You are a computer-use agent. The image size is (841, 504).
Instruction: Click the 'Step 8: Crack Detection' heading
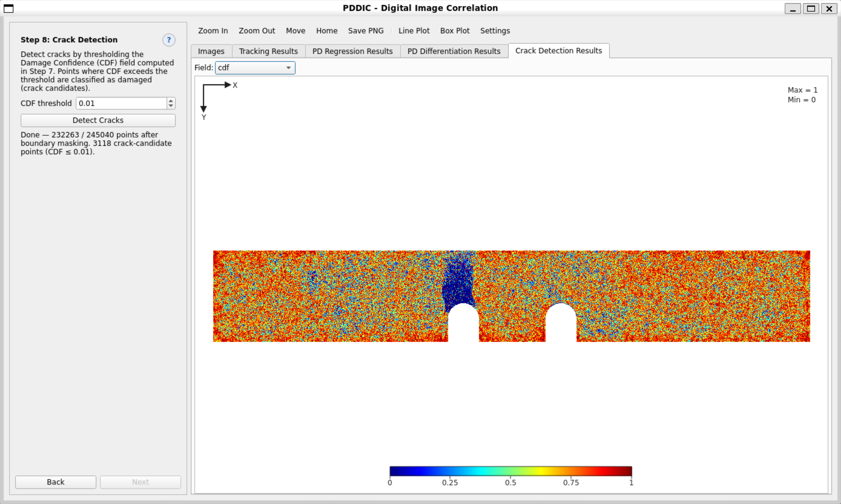[69, 40]
